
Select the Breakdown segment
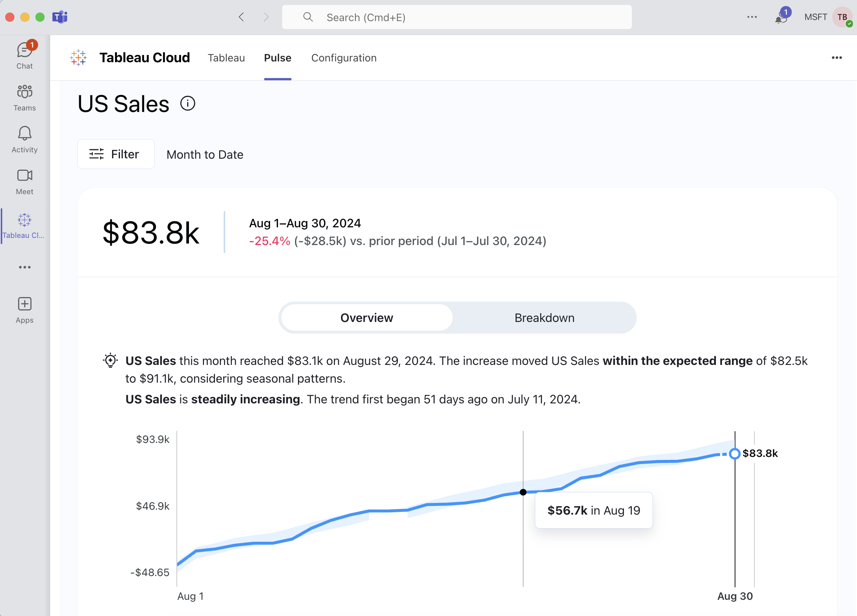pyautogui.click(x=544, y=318)
